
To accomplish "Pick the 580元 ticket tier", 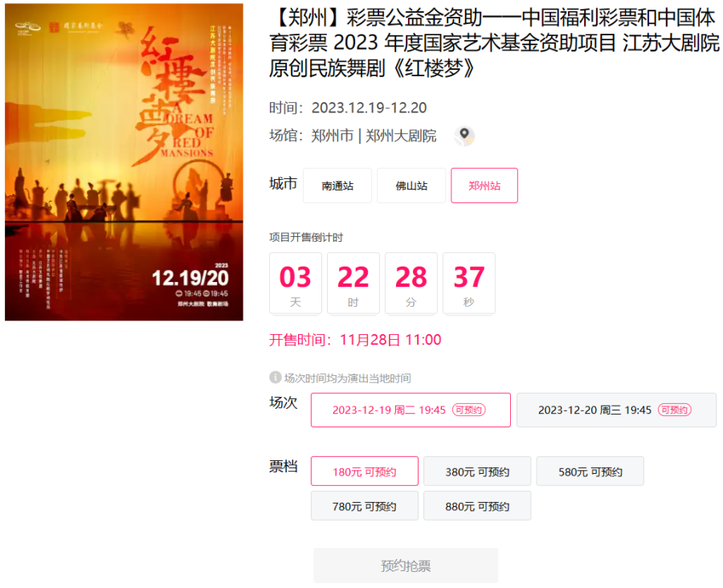I will [590, 472].
